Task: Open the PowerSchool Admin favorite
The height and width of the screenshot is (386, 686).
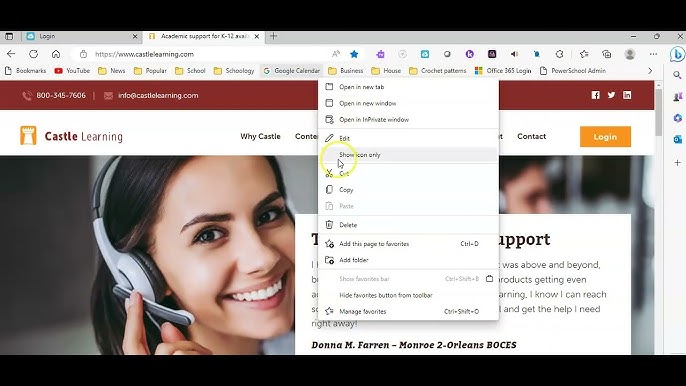Action: [573, 71]
